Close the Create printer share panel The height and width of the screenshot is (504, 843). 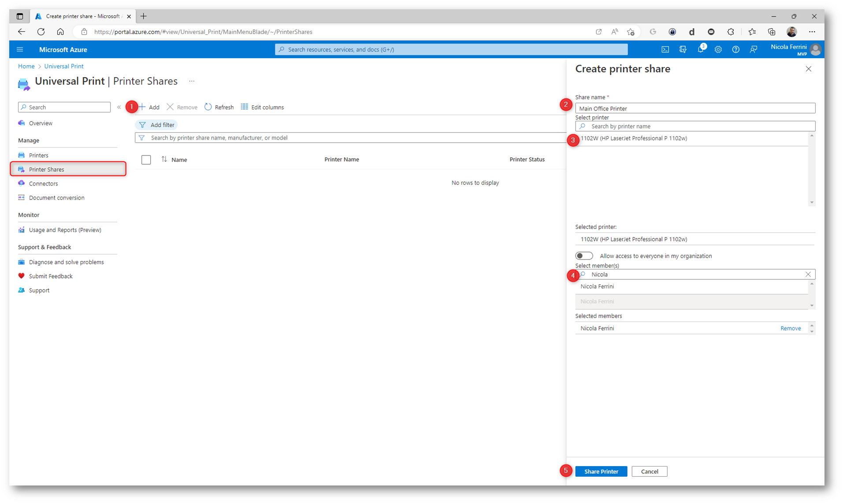coord(808,69)
